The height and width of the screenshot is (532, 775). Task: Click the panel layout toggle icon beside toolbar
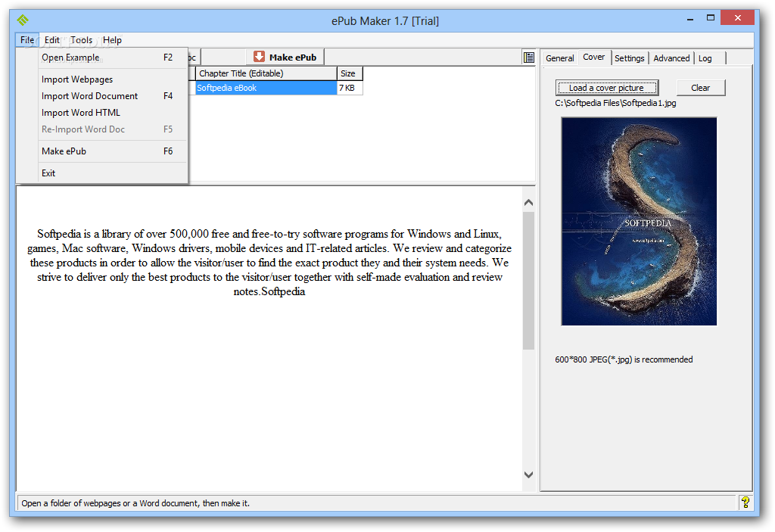(x=529, y=58)
